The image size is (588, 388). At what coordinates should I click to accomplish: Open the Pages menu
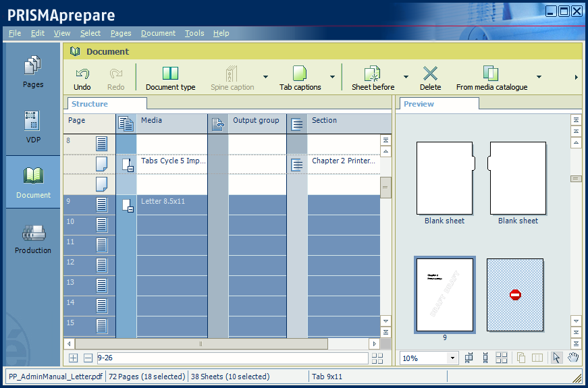(121, 33)
